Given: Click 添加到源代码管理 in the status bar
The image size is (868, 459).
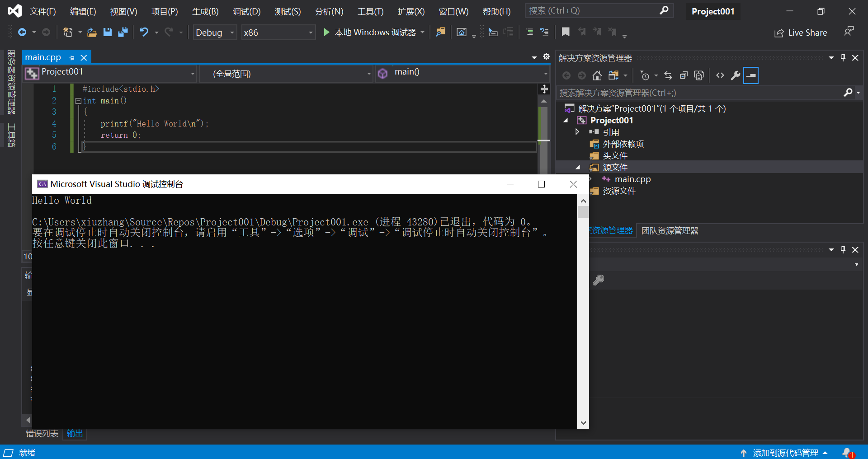Looking at the screenshot, I should pyautogui.click(x=786, y=453).
